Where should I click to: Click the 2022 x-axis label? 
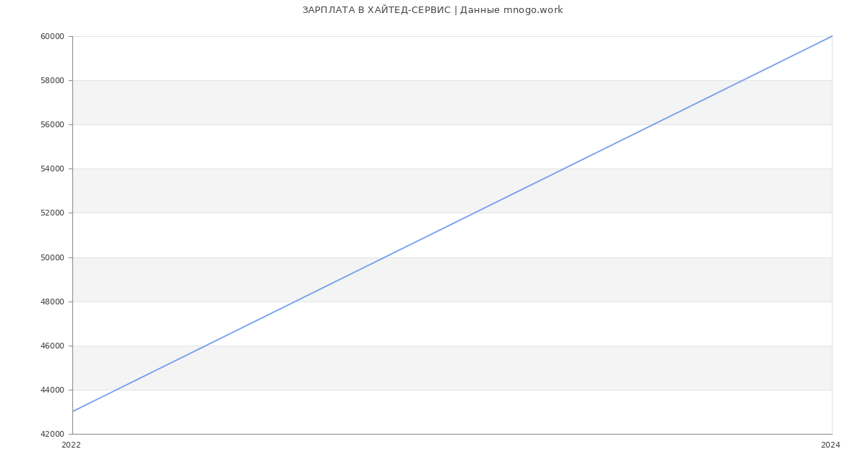click(72, 445)
